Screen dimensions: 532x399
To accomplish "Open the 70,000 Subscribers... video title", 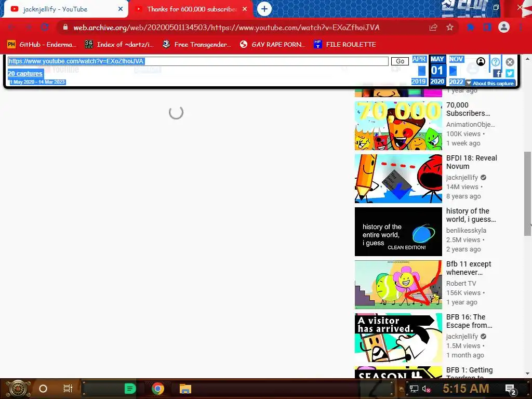I will (x=468, y=109).
